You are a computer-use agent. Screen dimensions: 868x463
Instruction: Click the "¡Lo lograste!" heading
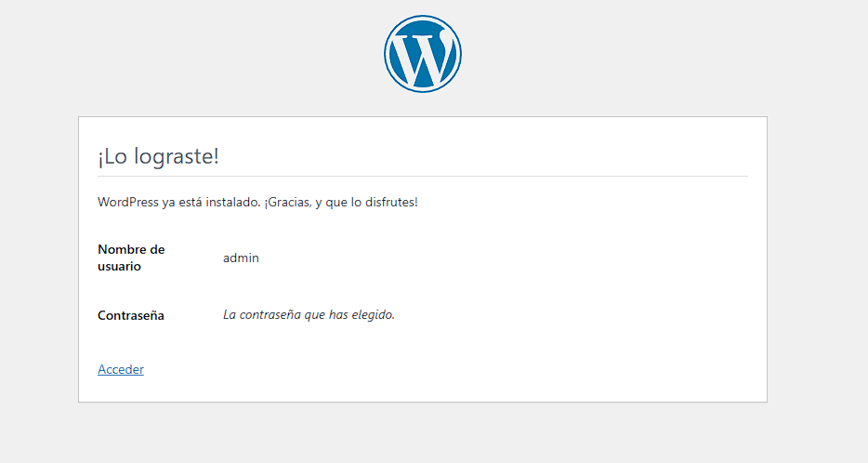pos(158,156)
